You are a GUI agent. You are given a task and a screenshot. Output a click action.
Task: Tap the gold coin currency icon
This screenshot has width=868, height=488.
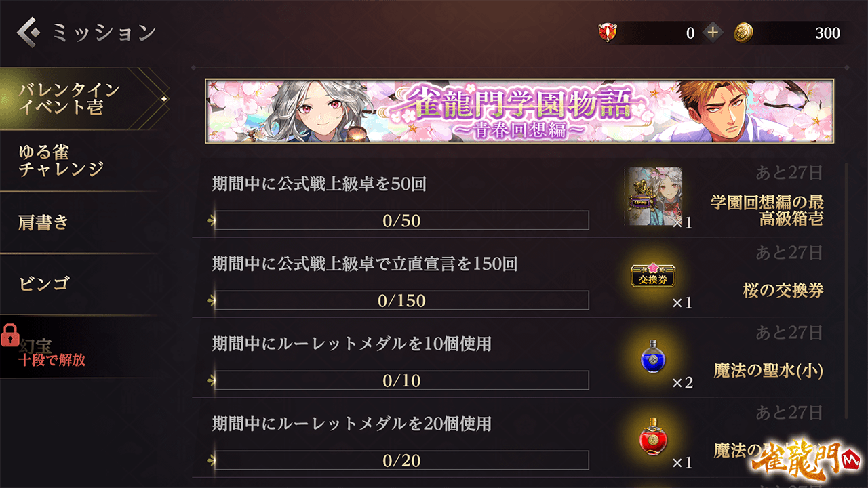click(x=744, y=33)
